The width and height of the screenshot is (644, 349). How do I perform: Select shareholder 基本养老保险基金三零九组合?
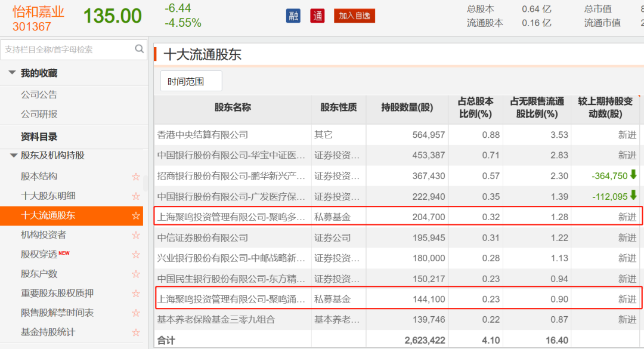tap(216, 319)
